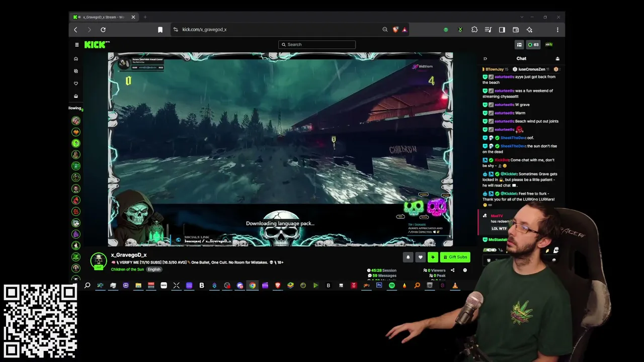Share the stream via share icon

452,270
